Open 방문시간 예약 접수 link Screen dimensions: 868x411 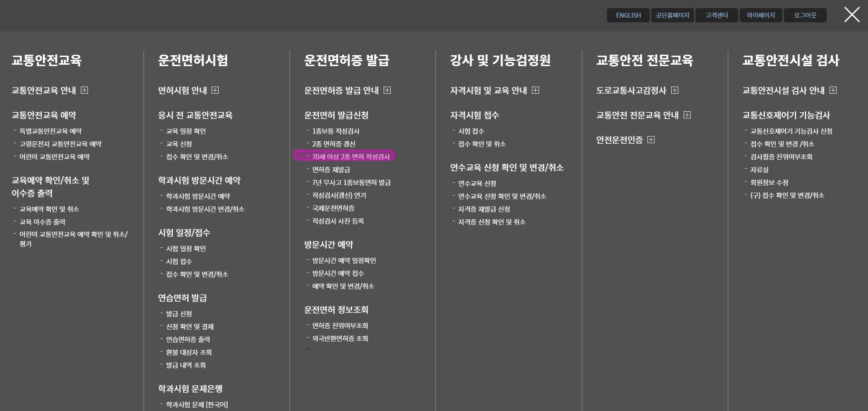(338, 273)
